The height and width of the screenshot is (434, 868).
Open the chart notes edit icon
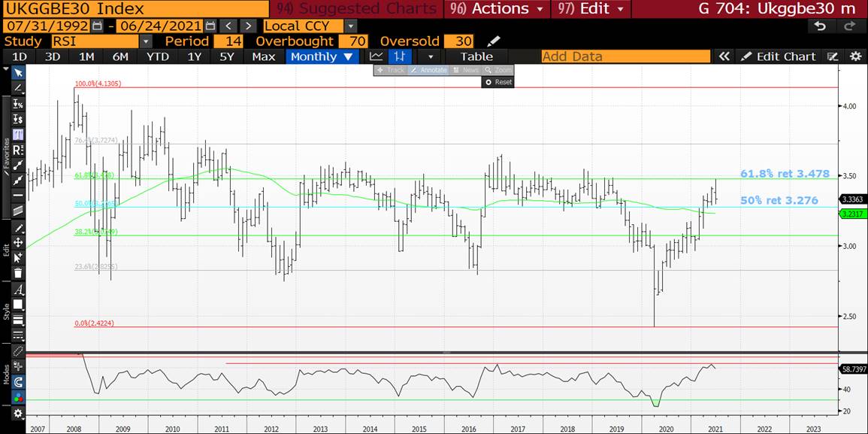point(833,56)
